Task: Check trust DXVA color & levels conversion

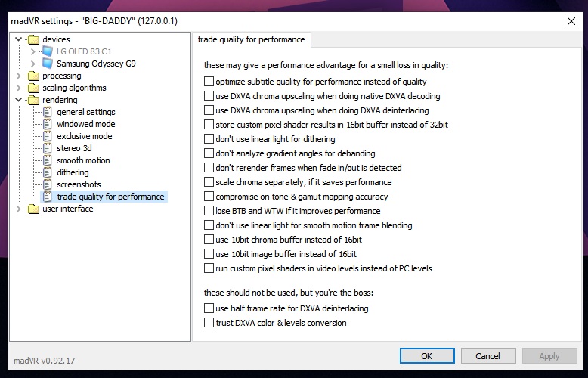Action: pyautogui.click(x=209, y=323)
